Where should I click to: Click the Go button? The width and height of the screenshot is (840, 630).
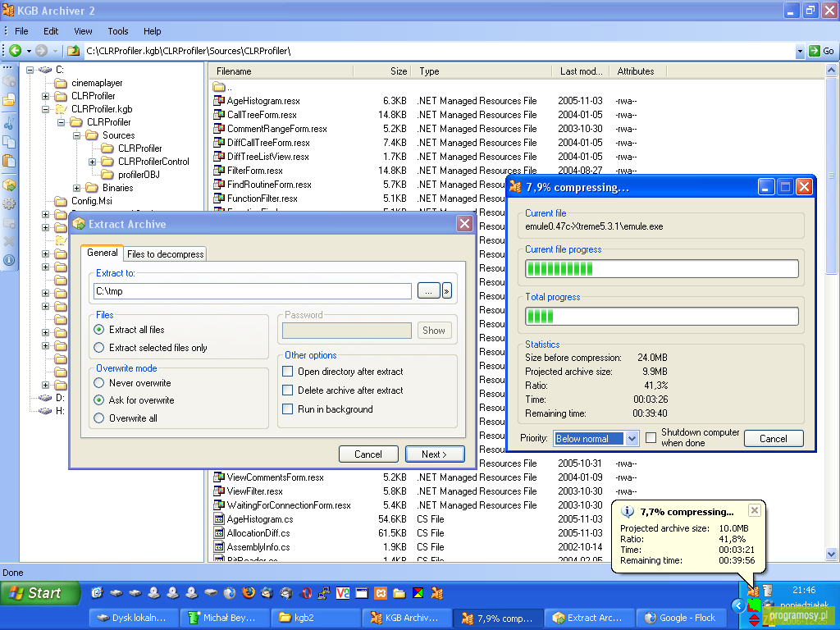pyautogui.click(x=821, y=52)
